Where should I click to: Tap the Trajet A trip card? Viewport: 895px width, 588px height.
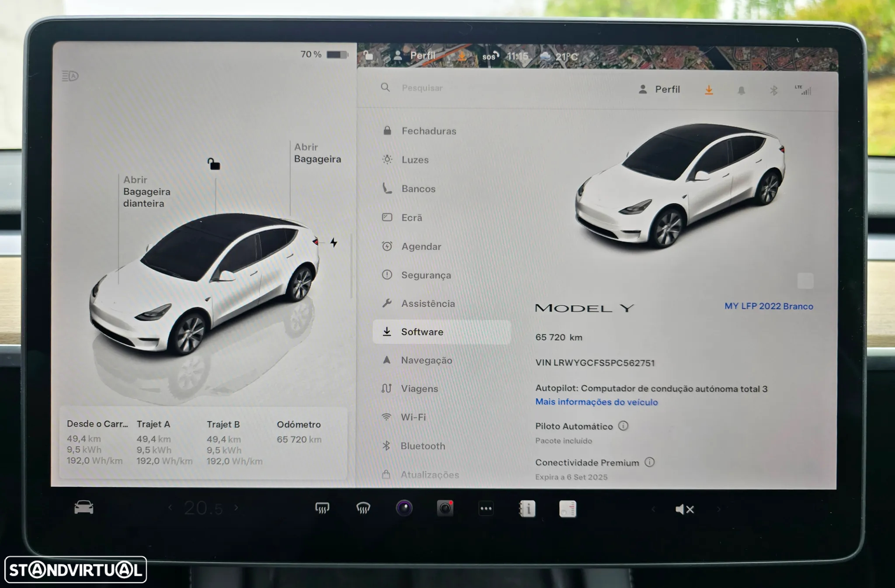point(164,442)
